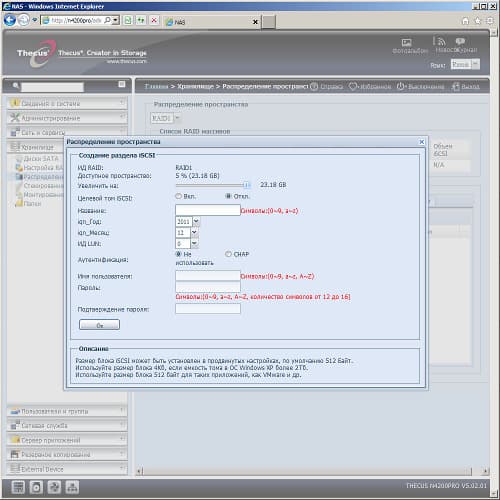Screen dimensions: 500x500
Task: Open the iqn_Месяц month dropdown
Action: coord(194,232)
